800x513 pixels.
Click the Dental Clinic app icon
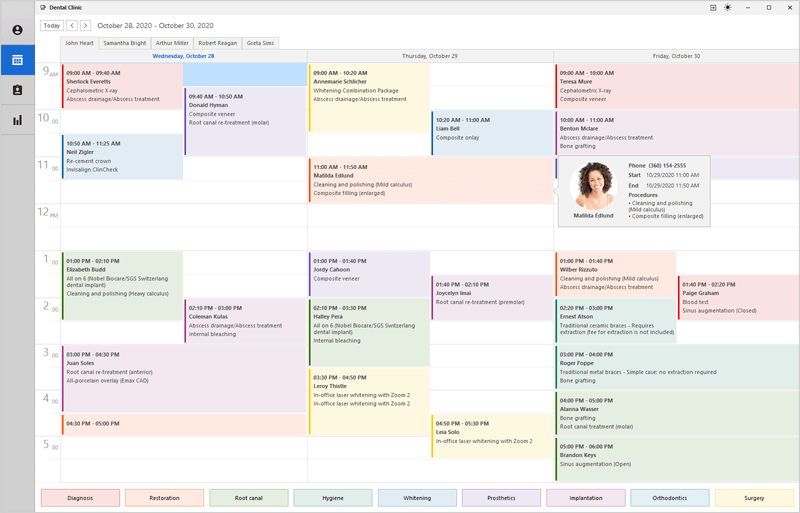[x=41, y=7]
